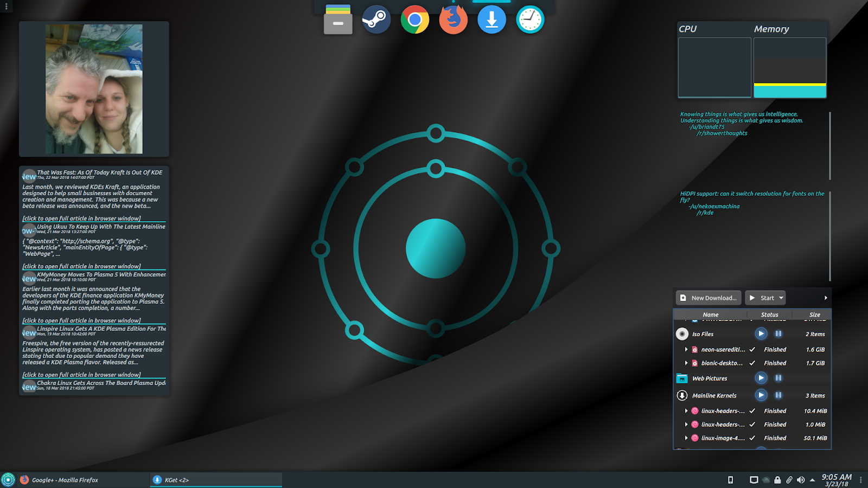Screen dimensions: 868x488
Task: Expand the 10.4 MiB linux-headers row
Action: 686,411
